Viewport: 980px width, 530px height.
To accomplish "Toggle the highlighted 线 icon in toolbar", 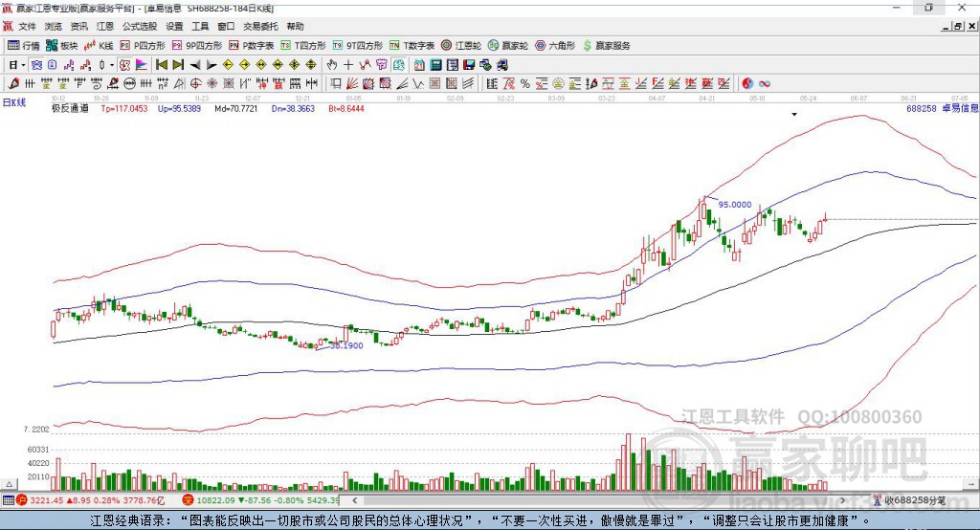I will point(399,65).
